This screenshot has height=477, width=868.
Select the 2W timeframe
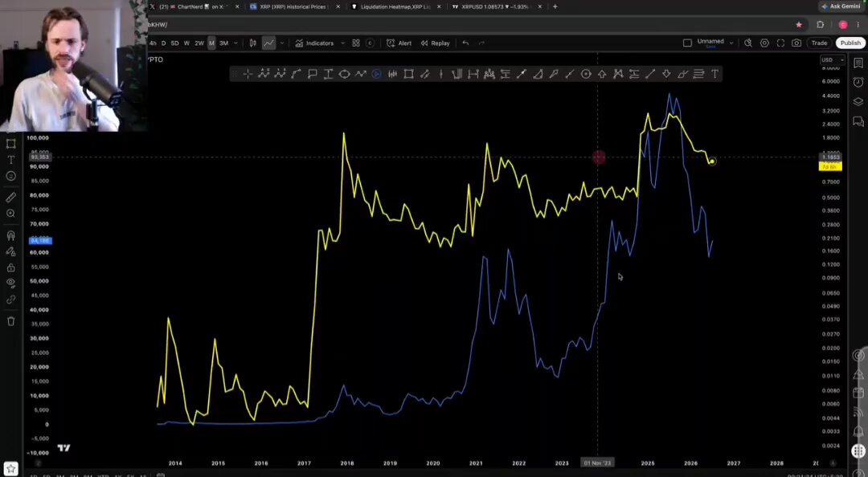coord(199,43)
